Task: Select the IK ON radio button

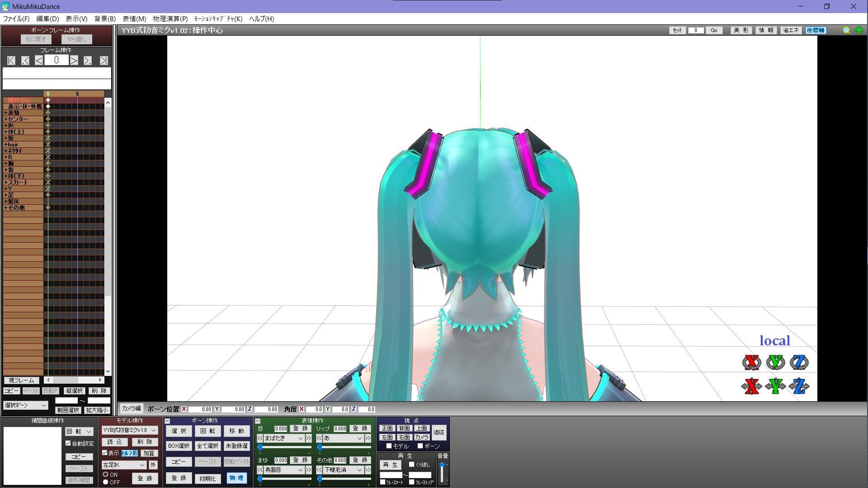Action: (106, 474)
